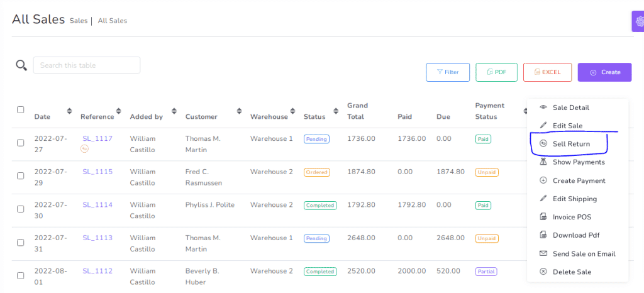This screenshot has width=644, height=293.
Task: Choose Sell Return from the action menu
Action: click(570, 144)
